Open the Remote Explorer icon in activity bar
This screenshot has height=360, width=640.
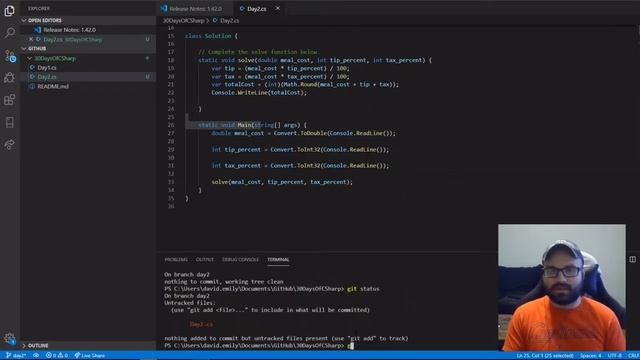[9, 122]
